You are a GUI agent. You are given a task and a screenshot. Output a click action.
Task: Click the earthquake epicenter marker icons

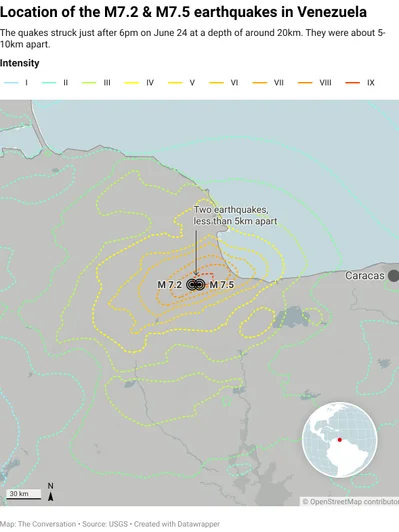pos(196,285)
